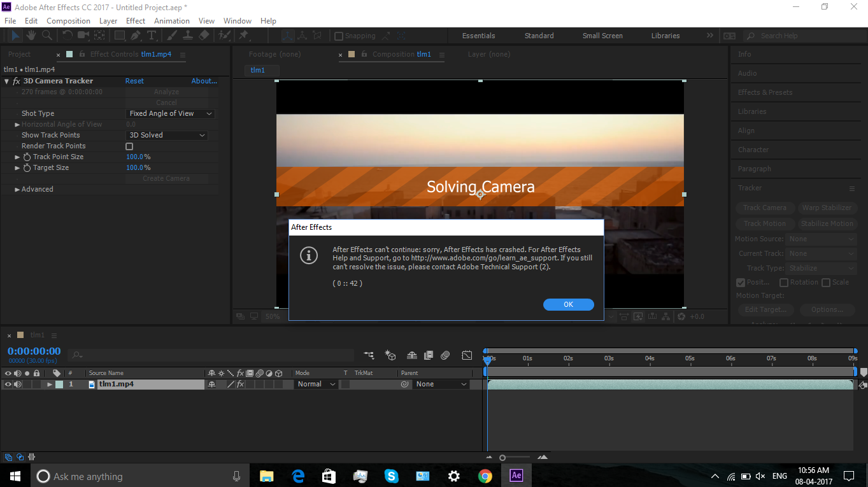Screen dimensions: 868x487
Task: Select the Eraser tool
Action: 204,36
